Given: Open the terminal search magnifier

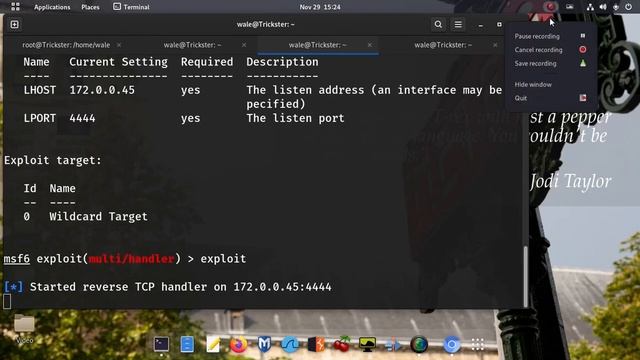Looking at the screenshot, I should (x=438, y=24).
